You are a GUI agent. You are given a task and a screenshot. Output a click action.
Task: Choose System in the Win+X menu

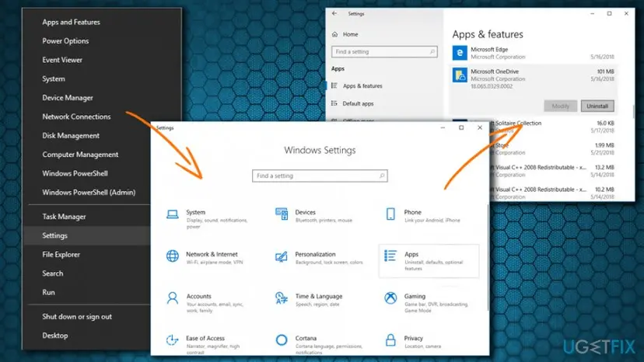coord(54,78)
